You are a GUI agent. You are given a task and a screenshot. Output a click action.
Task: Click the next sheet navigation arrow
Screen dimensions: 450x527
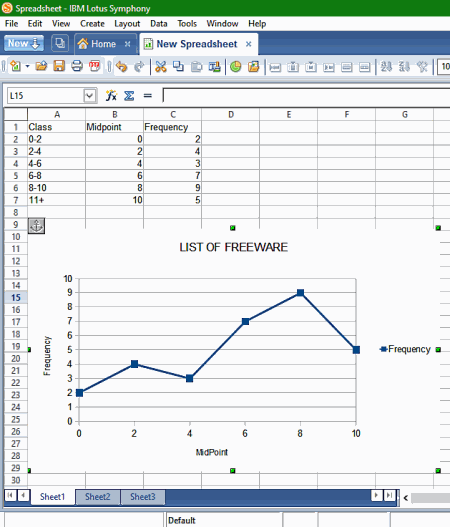[376, 495]
